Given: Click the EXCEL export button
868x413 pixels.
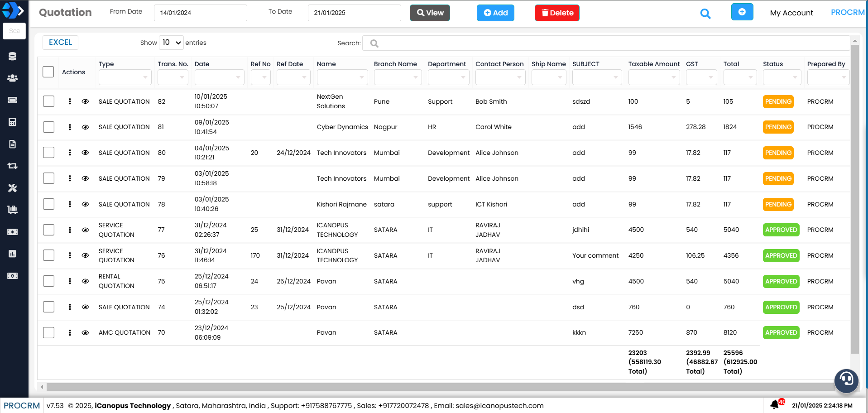Looking at the screenshot, I should 60,43.
